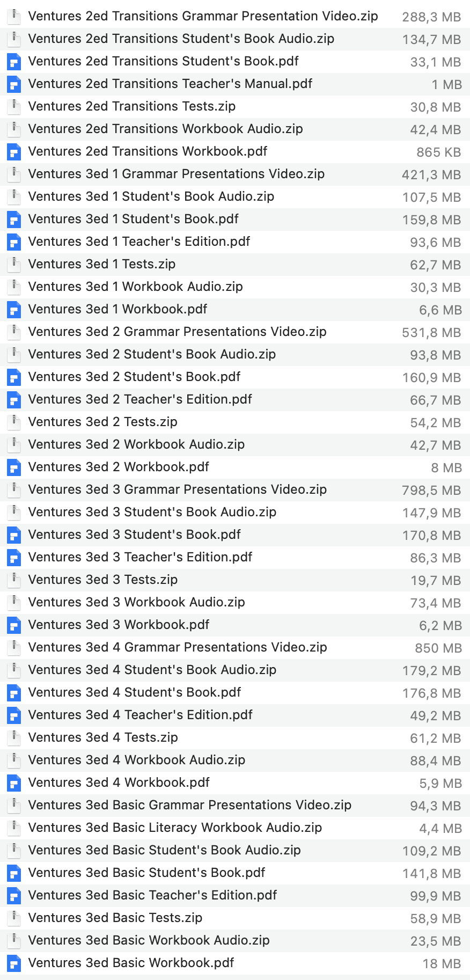Click the zip icon of Ventures 3ed Basic Literacy Workbook Audio.zip

[14, 828]
